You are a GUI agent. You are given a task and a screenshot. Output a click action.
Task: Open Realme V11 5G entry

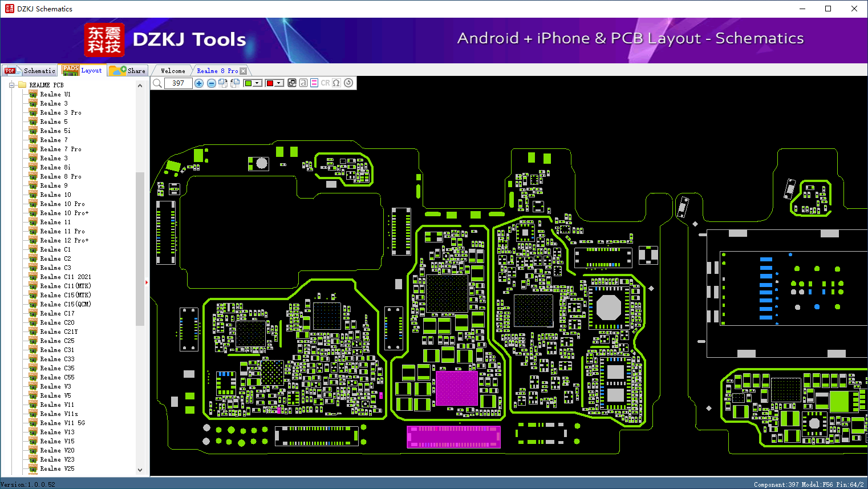pyautogui.click(x=62, y=423)
